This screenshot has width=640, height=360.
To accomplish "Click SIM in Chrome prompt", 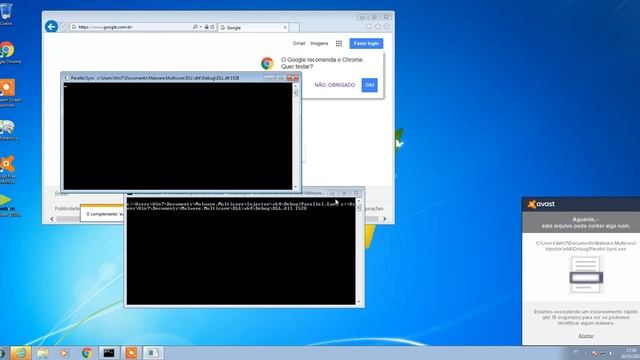I will [369, 85].
